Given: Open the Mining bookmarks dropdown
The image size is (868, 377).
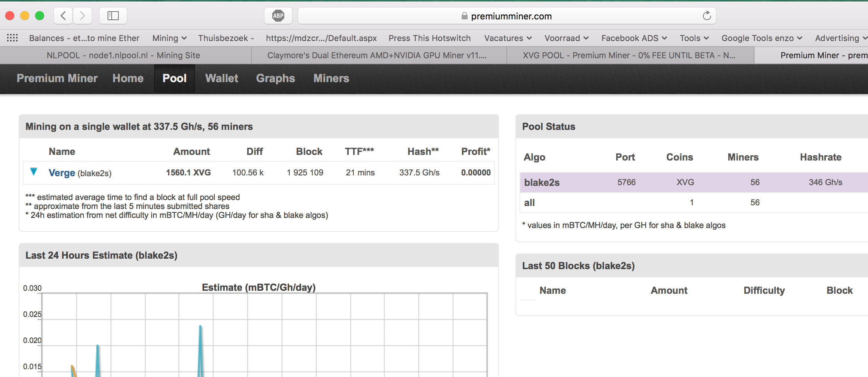Looking at the screenshot, I should point(169,38).
